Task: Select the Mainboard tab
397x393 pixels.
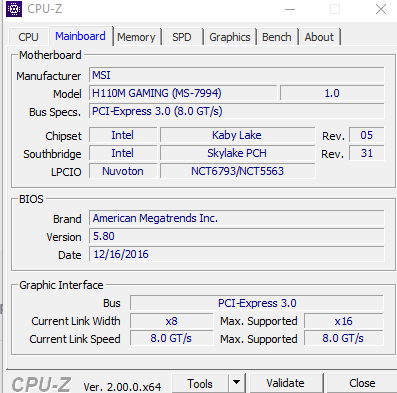Action: pos(80,36)
